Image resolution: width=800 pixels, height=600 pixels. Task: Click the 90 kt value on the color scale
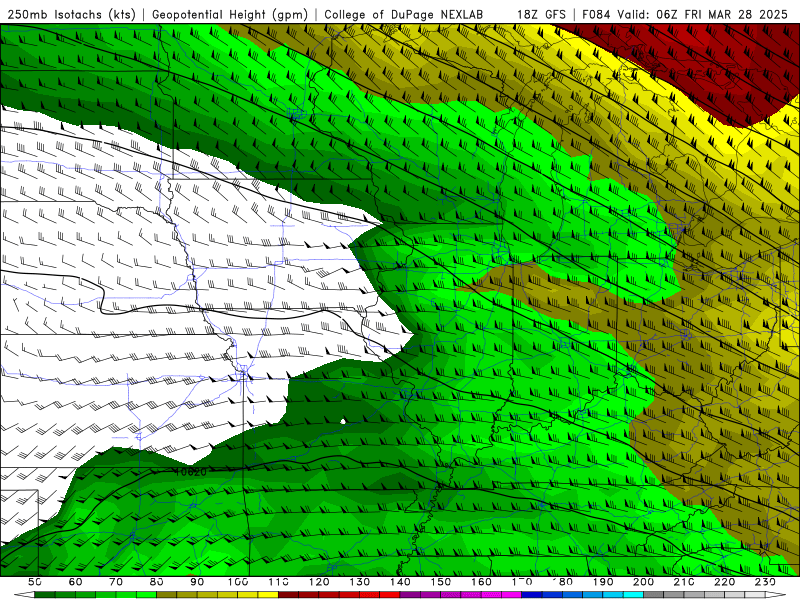[x=197, y=582]
